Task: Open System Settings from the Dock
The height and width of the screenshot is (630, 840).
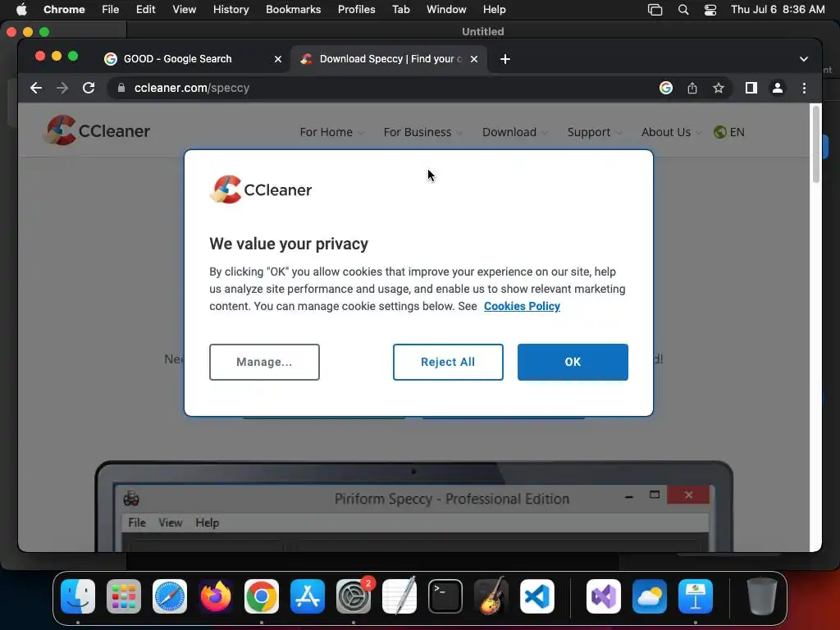Action: pyautogui.click(x=354, y=596)
